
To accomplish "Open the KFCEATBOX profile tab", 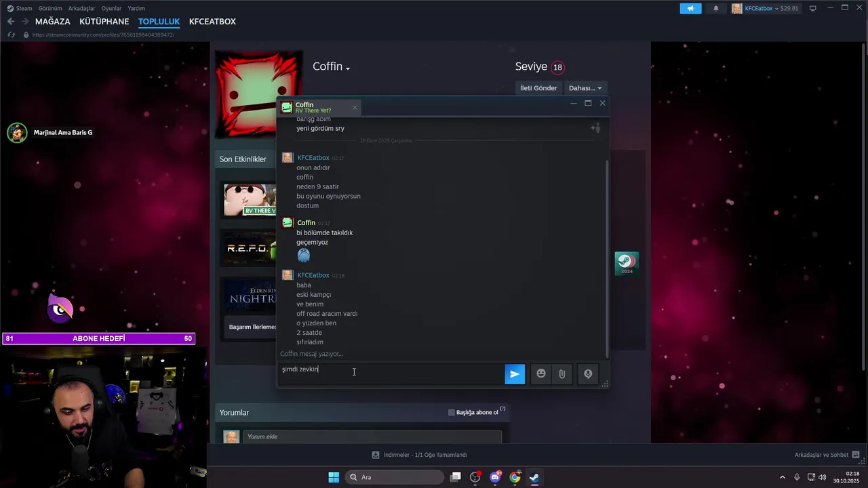I will (212, 22).
